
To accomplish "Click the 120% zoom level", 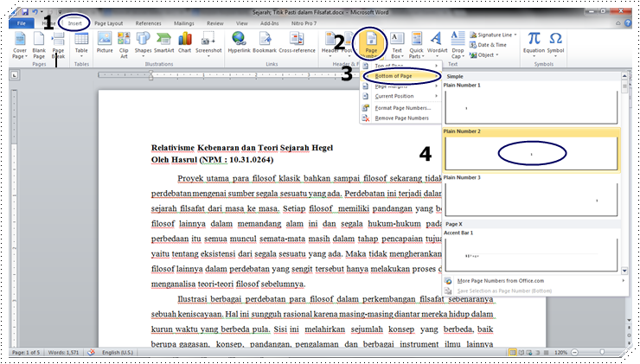I will (x=560, y=352).
